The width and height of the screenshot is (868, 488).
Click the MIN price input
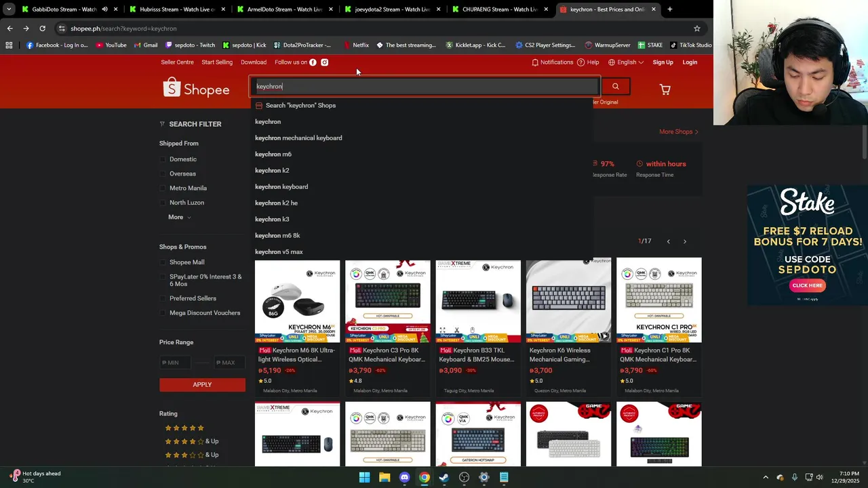coord(175,363)
